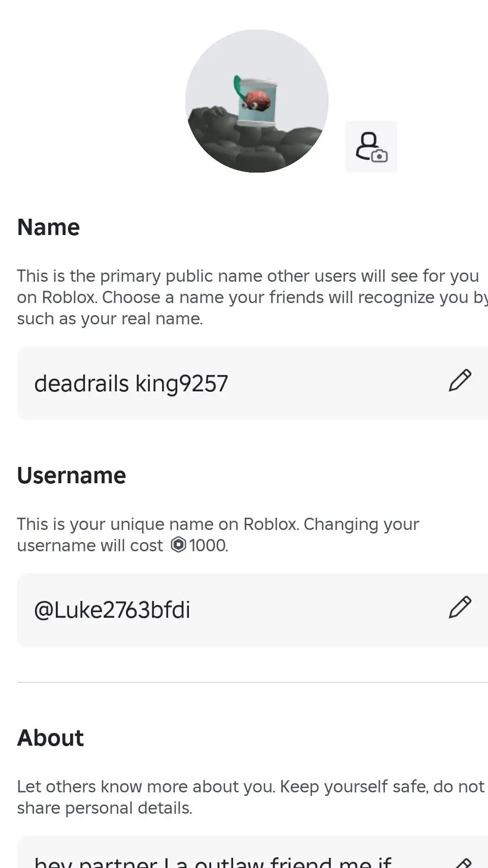Click the Name section heading
488x868 pixels.
pyautogui.click(x=48, y=227)
